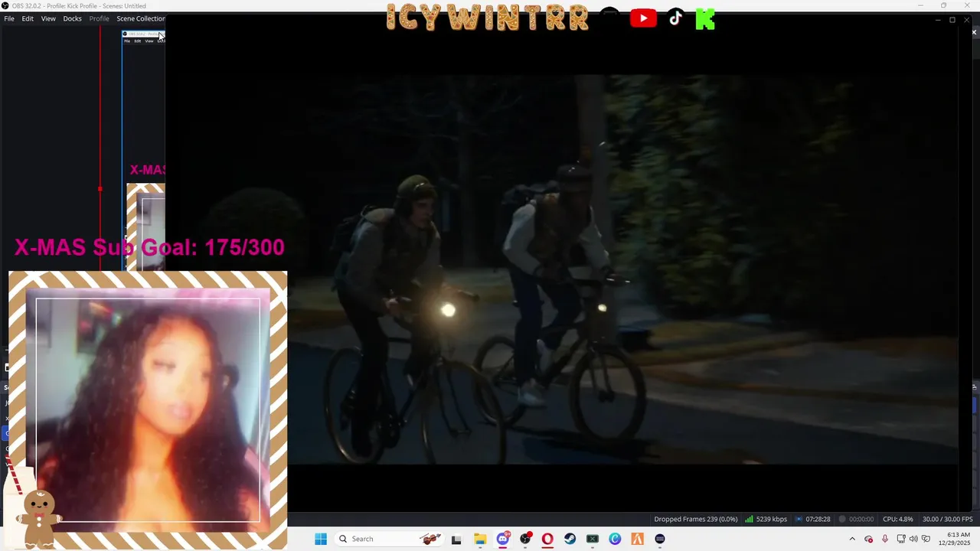980x551 pixels.
Task: Click the CPU: 4.8% status entry
Action: (898, 519)
